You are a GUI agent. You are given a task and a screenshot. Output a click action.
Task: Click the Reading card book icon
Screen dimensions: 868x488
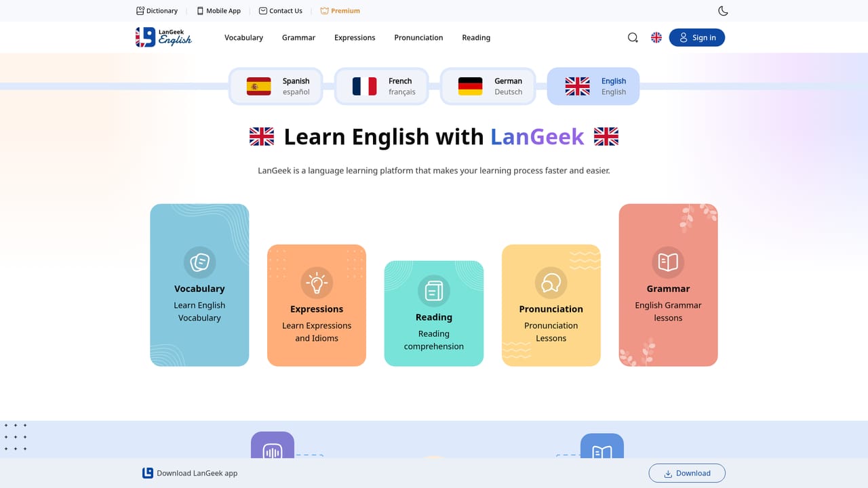pos(434,291)
